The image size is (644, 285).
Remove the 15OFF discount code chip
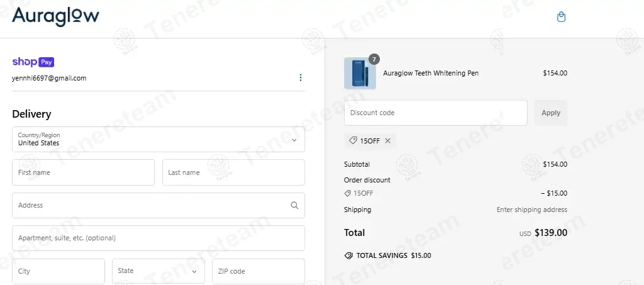tap(387, 141)
